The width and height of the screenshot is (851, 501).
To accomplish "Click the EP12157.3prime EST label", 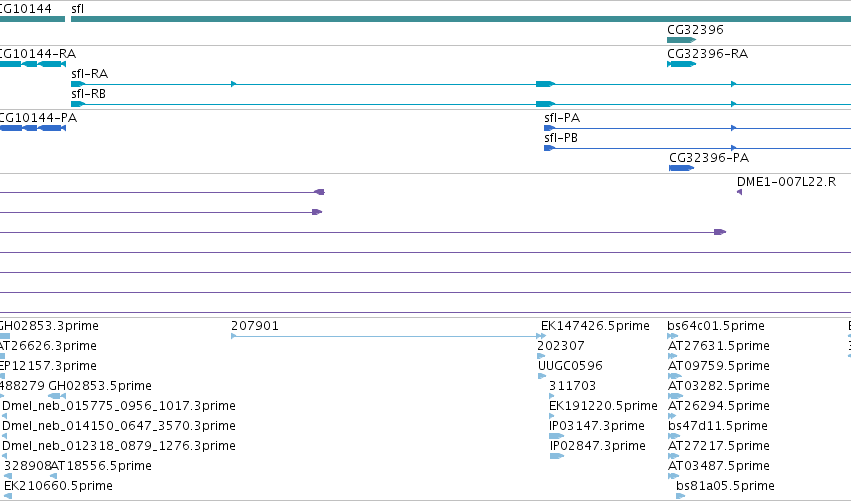I will click(x=48, y=366).
